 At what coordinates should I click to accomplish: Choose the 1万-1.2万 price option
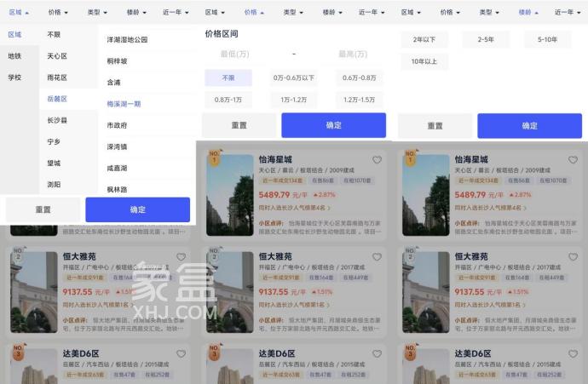[292, 100]
